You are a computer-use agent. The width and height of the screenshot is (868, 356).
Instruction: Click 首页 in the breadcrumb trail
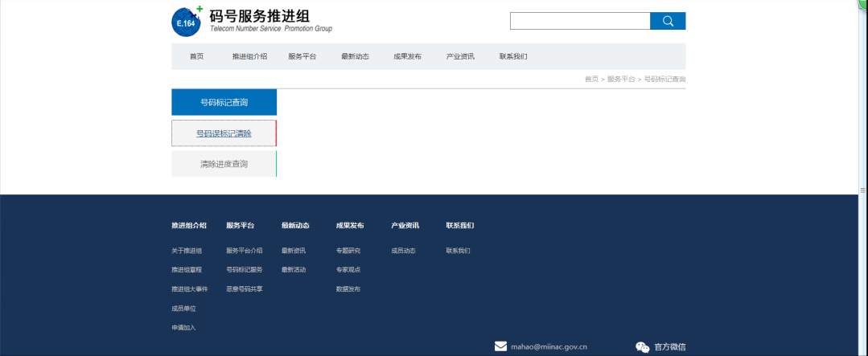click(592, 79)
